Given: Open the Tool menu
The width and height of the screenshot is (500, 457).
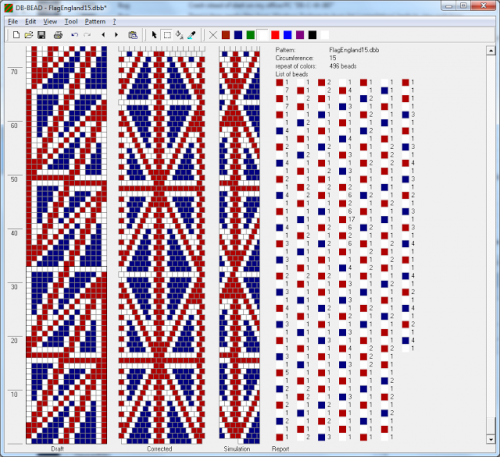Looking at the screenshot, I should pyautogui.click(x=71, y=22).
